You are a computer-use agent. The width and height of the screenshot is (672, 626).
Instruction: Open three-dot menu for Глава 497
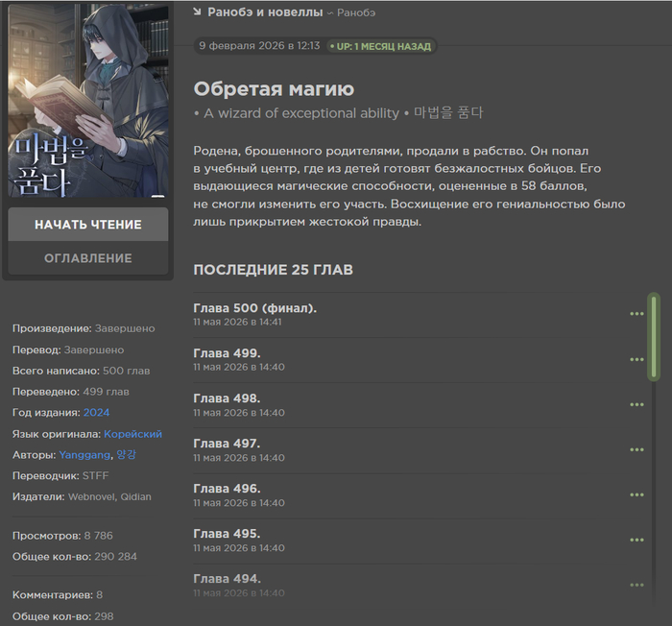pos(636,449)
